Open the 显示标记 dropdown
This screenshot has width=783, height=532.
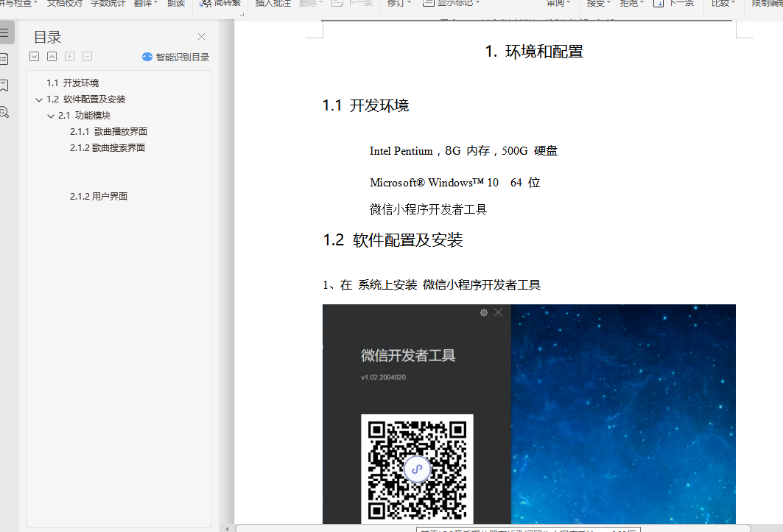[x=451, y=3]
